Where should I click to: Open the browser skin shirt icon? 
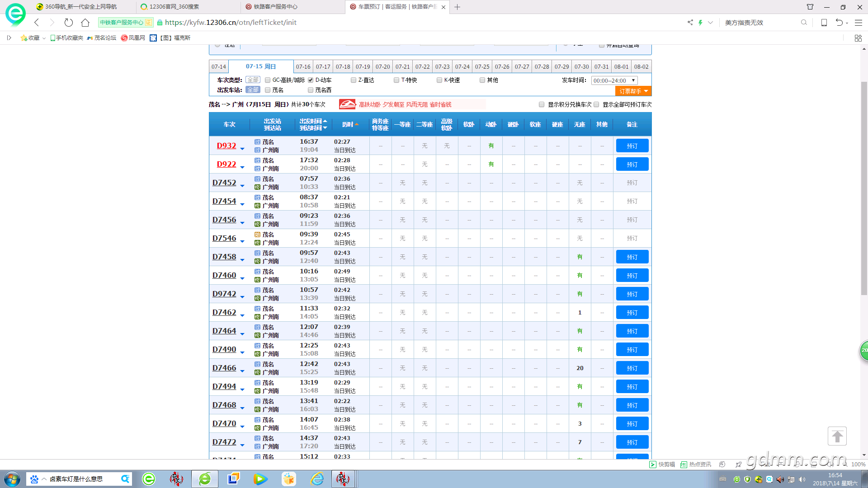[x=810, y=7]
